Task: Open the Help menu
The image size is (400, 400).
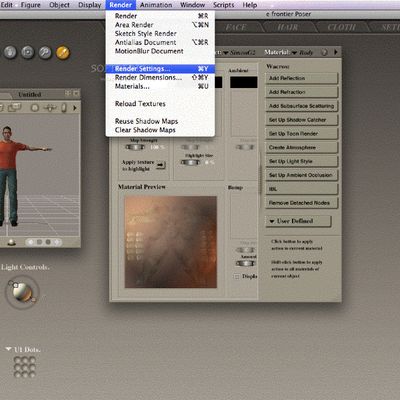Action: (x=250, y=5)
